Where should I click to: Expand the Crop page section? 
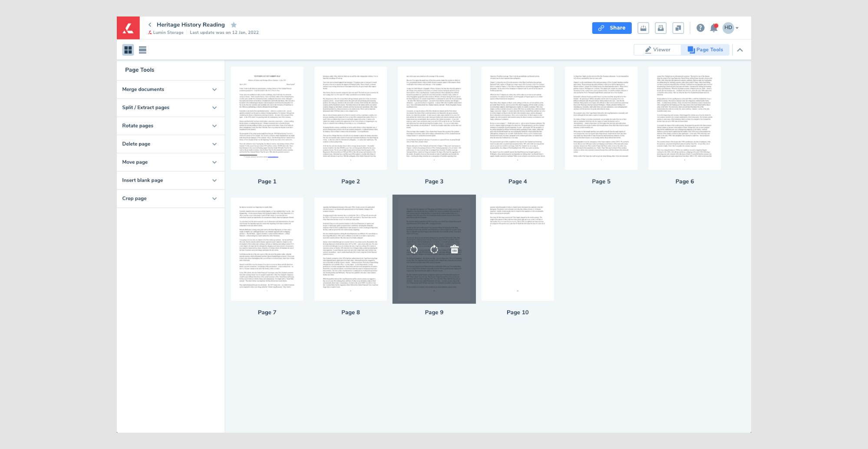pos(171,199)
